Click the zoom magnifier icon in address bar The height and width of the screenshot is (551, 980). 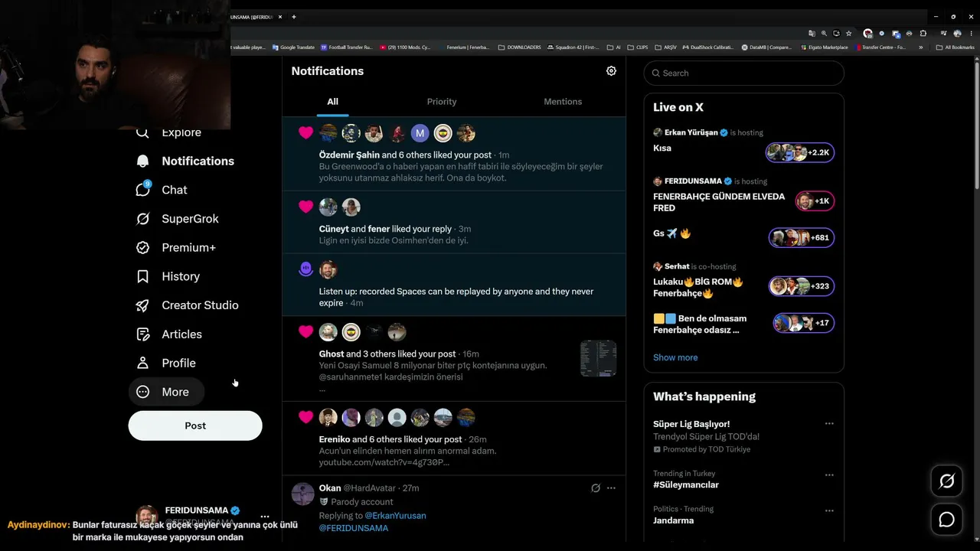(824, 34)
